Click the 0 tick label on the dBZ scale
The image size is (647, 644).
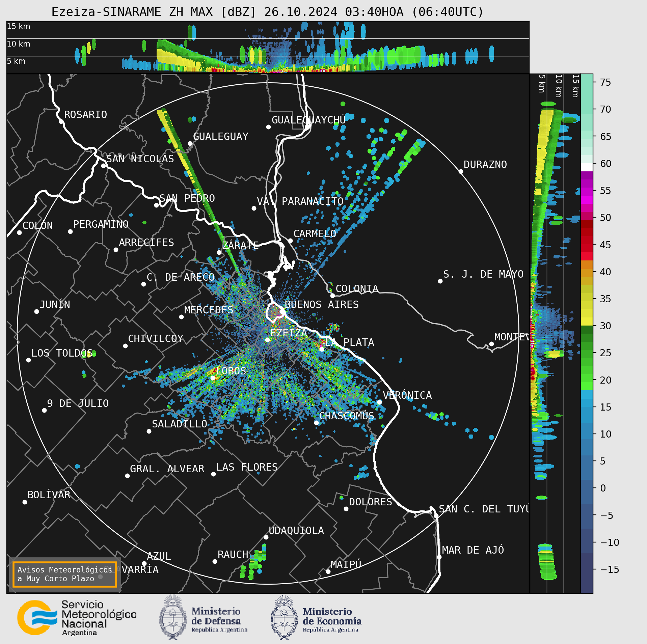(603, 488)
